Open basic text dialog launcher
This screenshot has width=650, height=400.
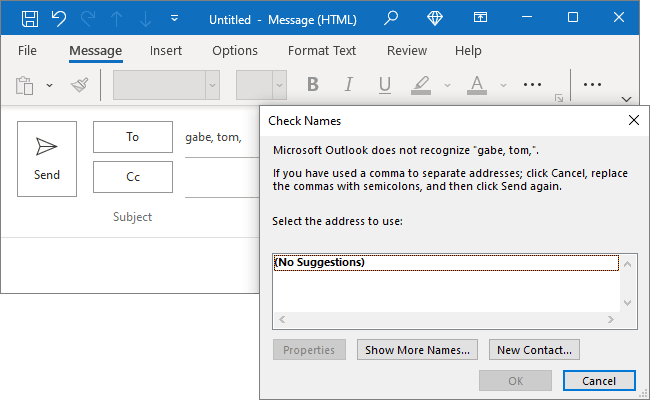[559, 98]
